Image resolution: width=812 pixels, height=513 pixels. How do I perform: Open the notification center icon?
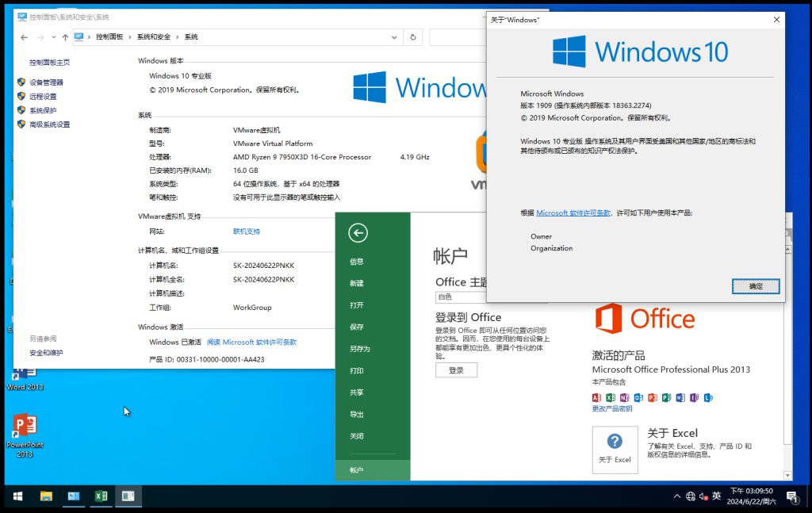(791, 496)
